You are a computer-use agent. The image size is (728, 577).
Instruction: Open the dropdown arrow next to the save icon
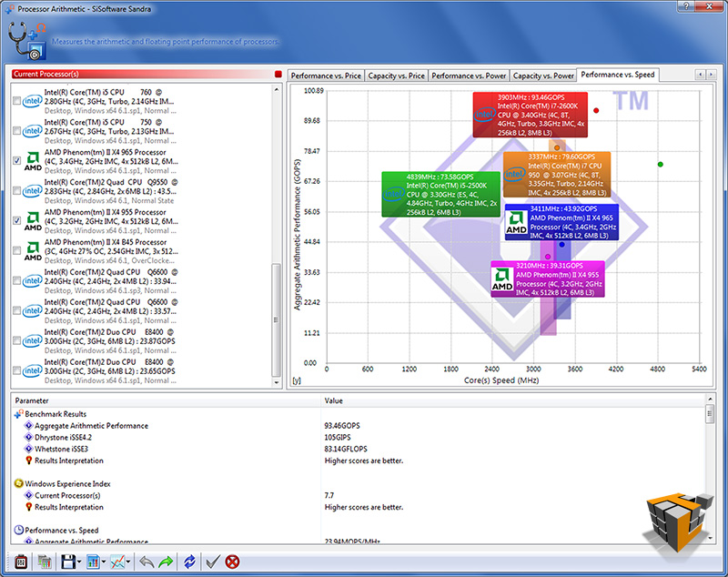coord(79,562)
